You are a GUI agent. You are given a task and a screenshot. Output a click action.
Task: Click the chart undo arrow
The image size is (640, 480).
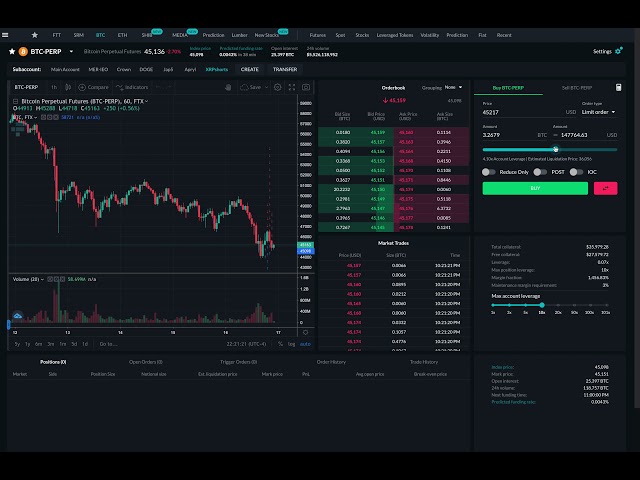pyautogui.click(x=159, y=87)
